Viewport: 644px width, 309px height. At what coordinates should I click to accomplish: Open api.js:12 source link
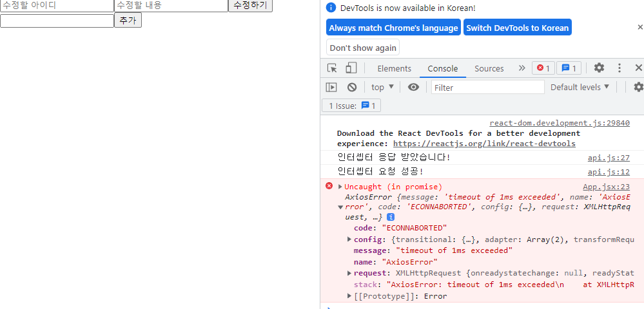[609, 171]
